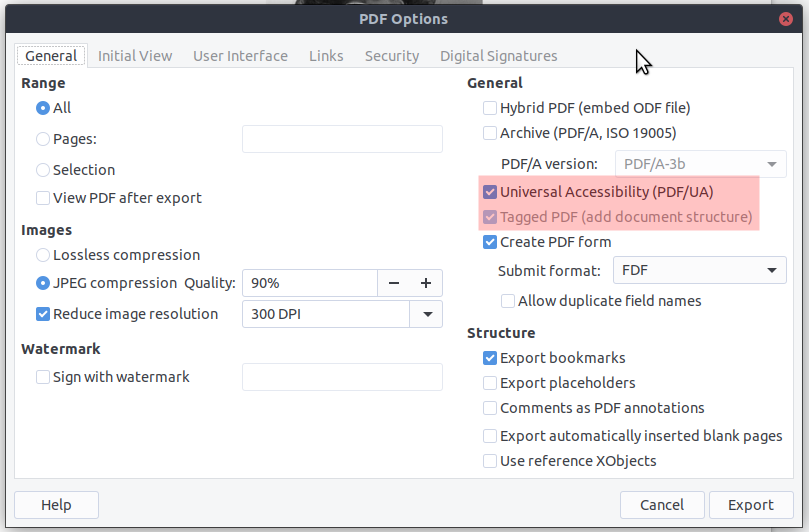Check Use reference XObjects
This screenshot has height=532, width=809.
pos(490,461)
